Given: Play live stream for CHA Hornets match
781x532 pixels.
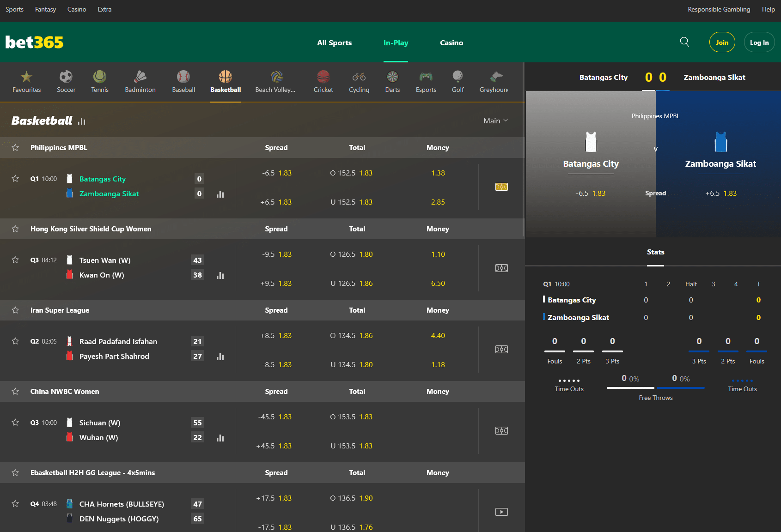Looking at the screenshot, I should pos(501,512).
